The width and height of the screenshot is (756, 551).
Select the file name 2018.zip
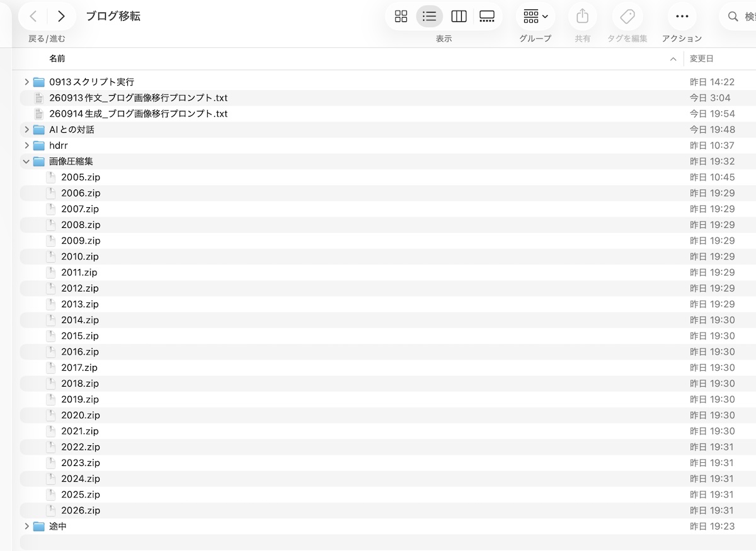coord(80,383)
